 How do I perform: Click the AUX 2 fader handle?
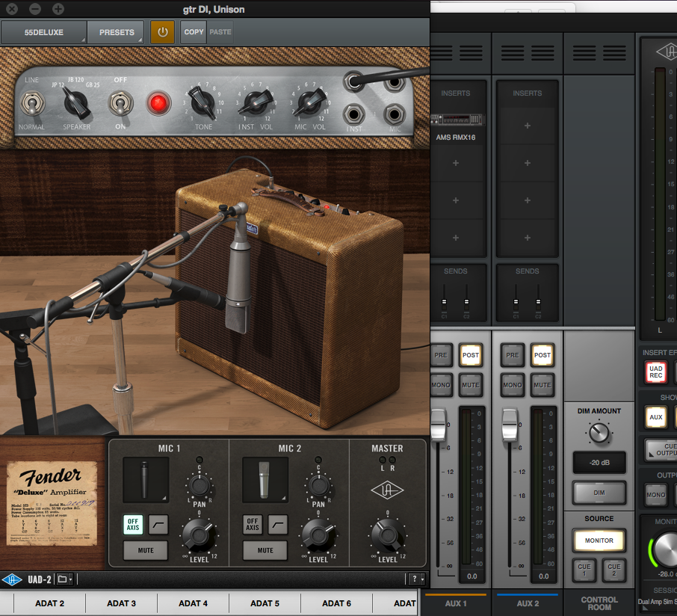[510, 425]
